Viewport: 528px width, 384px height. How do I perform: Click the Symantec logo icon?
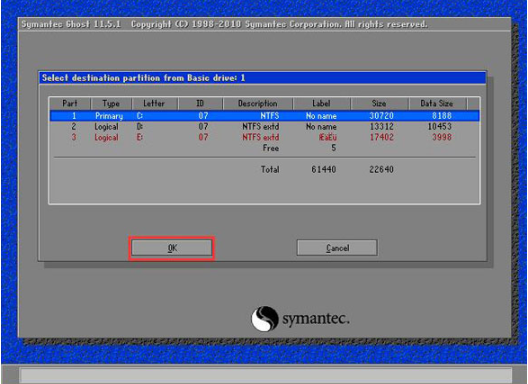tap(265, 318)
